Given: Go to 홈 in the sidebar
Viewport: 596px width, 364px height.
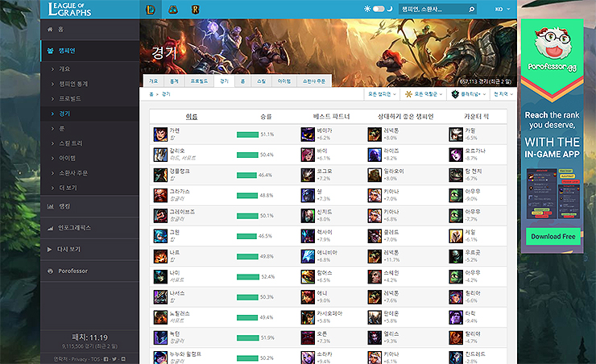Looking at the screenshot, I should (x=89, y=29).
